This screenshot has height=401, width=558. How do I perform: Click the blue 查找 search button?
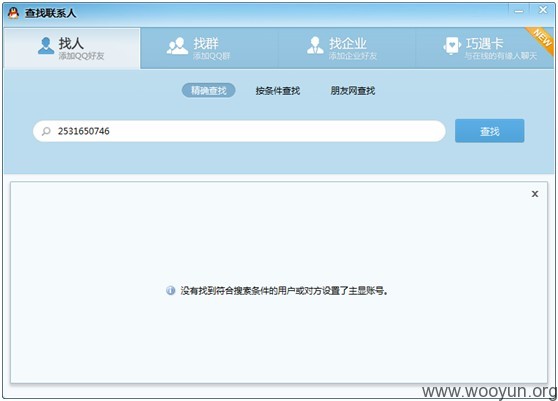[x=489, y=131]
